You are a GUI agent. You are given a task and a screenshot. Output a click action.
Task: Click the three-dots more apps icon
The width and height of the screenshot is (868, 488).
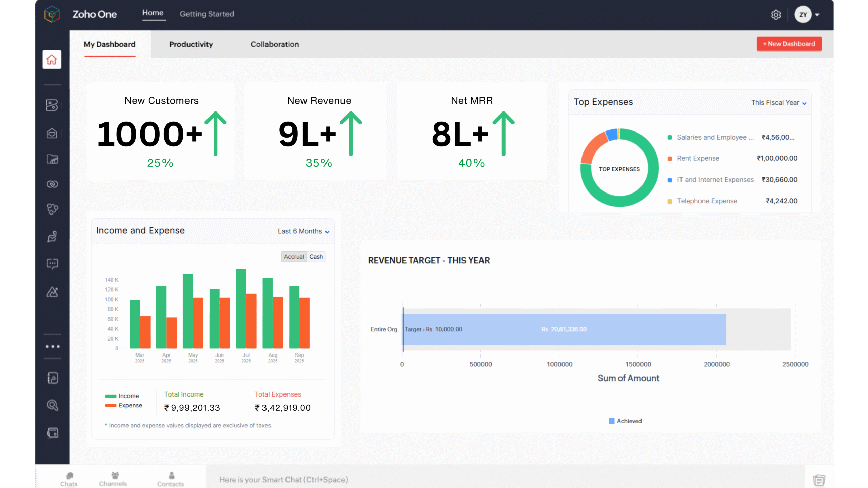pos(53,346)
